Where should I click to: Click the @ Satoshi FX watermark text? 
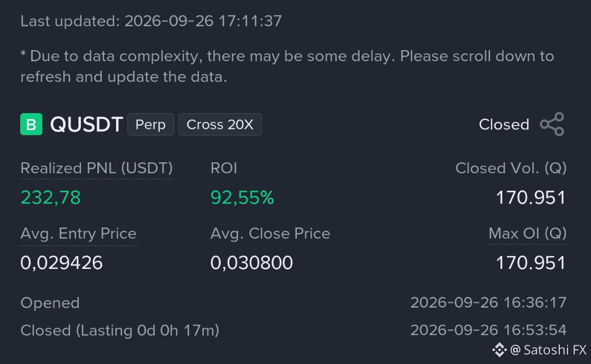(548, 350)
